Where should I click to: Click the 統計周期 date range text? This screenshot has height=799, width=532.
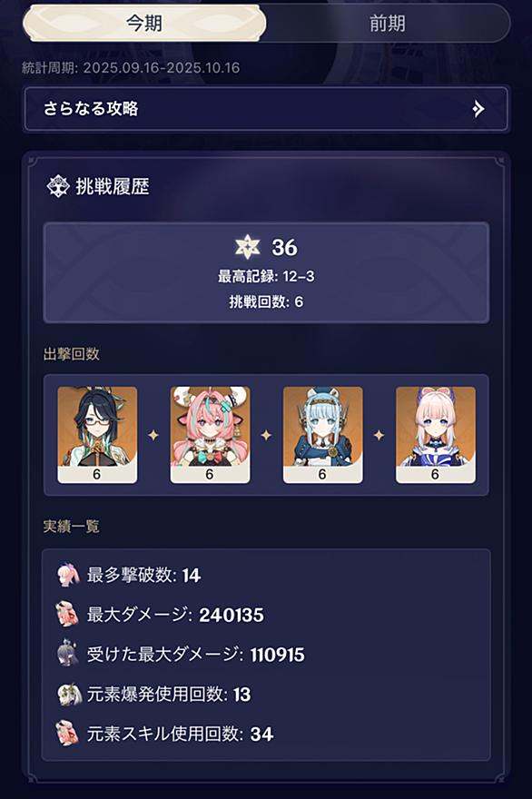click(131, 68)
